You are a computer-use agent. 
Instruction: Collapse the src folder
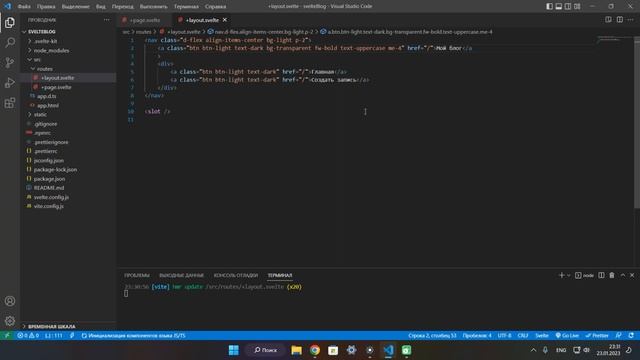pyautogui.click(x=29, y=60)
